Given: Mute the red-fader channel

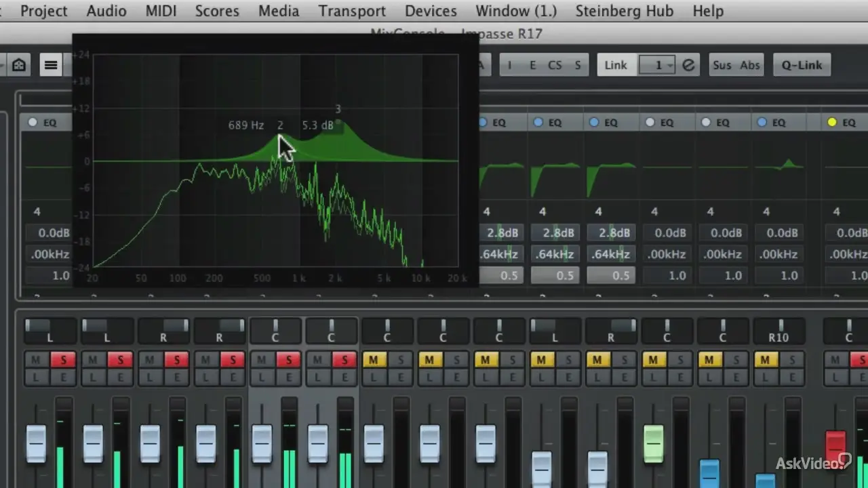Looking at the screenshot, I should 835,359.
